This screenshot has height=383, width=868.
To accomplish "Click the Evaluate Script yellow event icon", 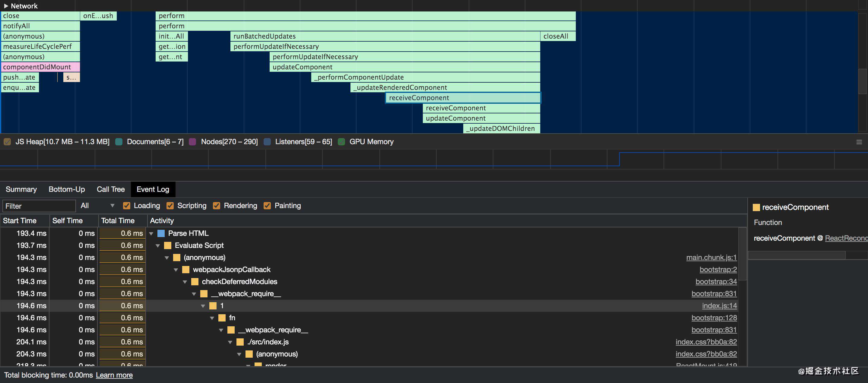I will click(x=167, y=245).
